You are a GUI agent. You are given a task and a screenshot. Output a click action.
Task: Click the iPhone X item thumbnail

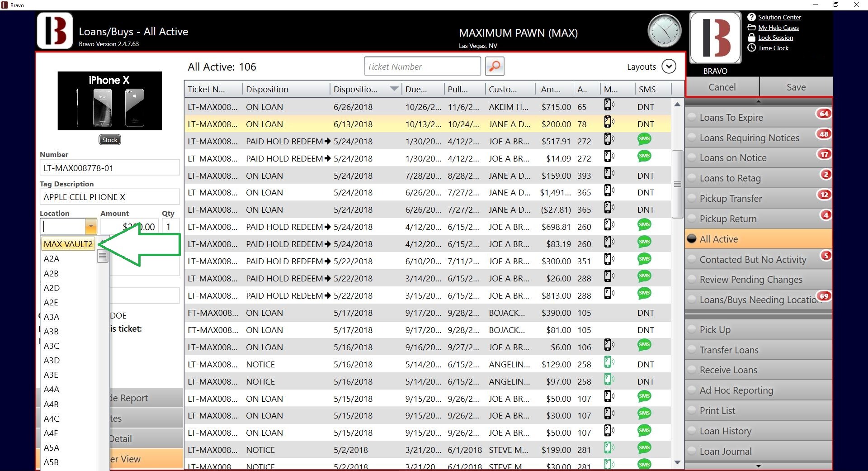(x=109, y=101)
